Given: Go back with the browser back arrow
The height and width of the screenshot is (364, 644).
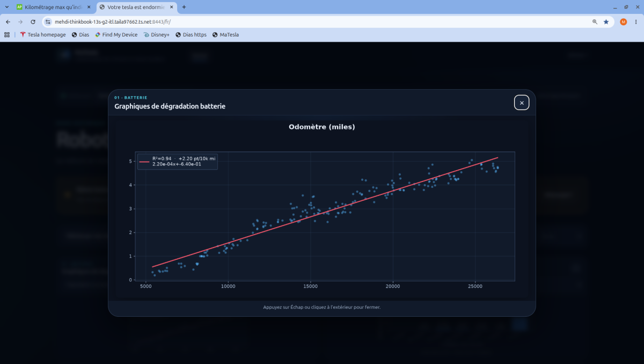Looking at the screenshot, I should [8, 22].
